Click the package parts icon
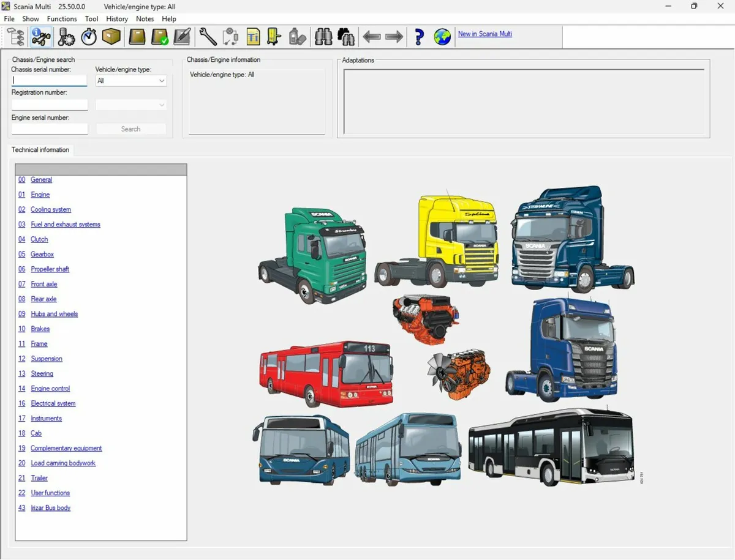This screenshot has width=735, height=560. click(x=110, y=37)
